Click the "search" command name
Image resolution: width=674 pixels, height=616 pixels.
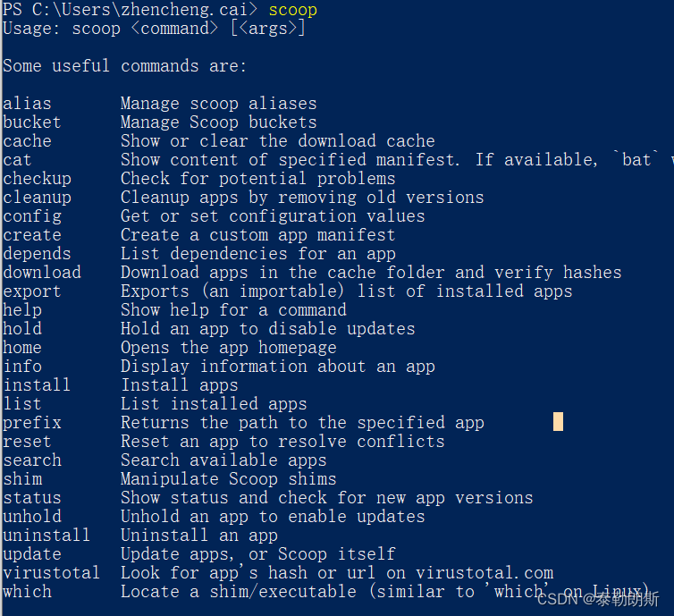[x=32, y=460]
